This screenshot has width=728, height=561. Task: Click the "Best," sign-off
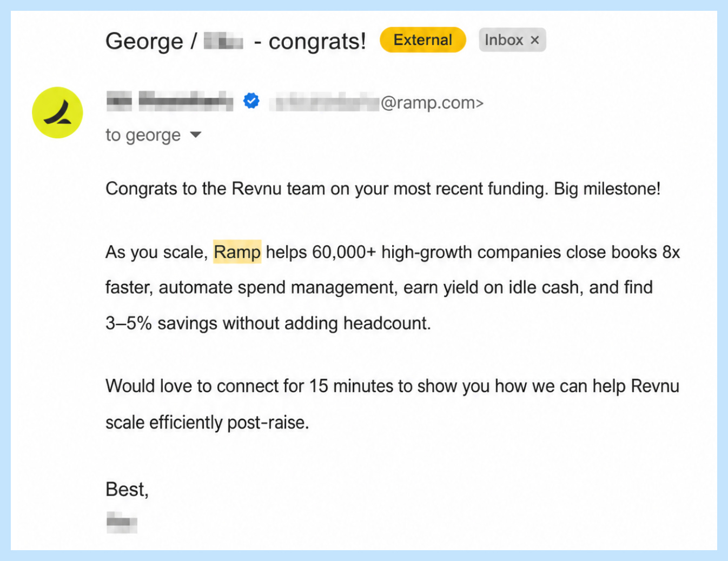127,489
